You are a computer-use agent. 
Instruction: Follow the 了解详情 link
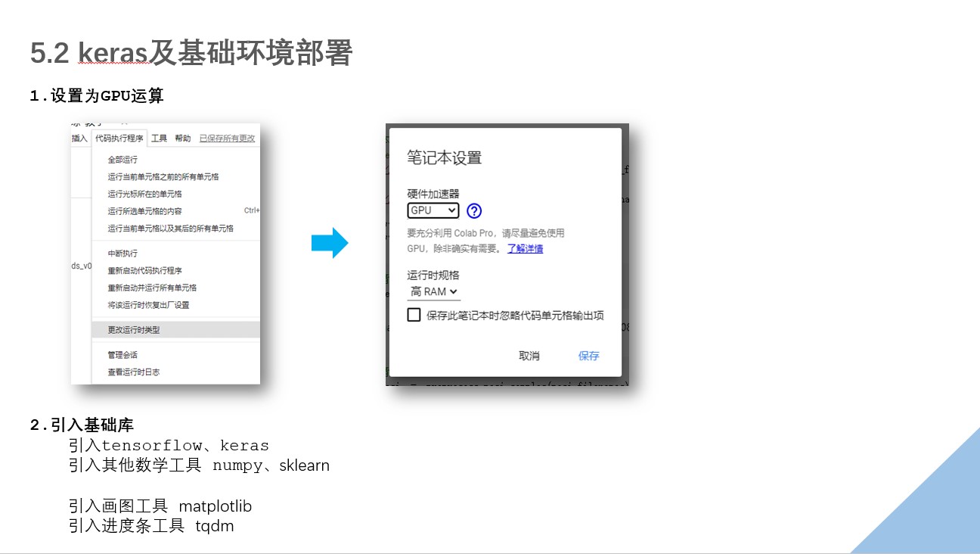click(x=525, y=248)
